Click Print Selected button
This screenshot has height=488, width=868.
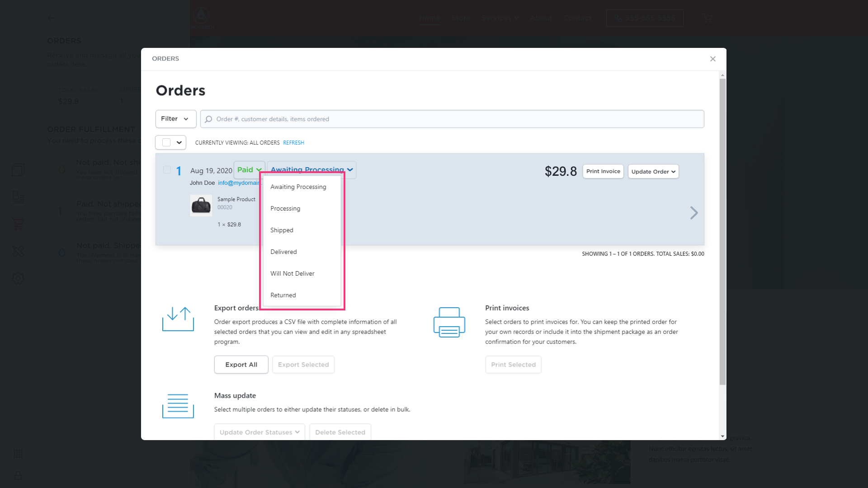(513, 365)
